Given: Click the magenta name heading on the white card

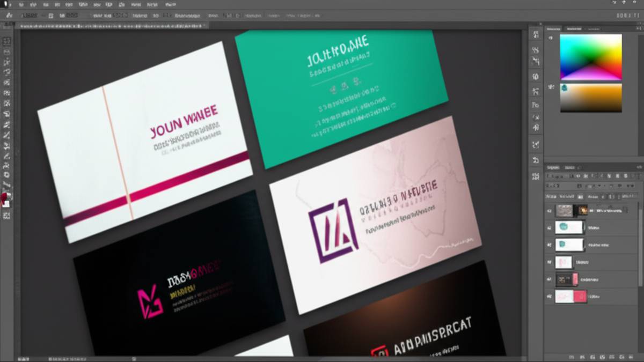Looking at the screenshot, I should [x=184, y=122].
